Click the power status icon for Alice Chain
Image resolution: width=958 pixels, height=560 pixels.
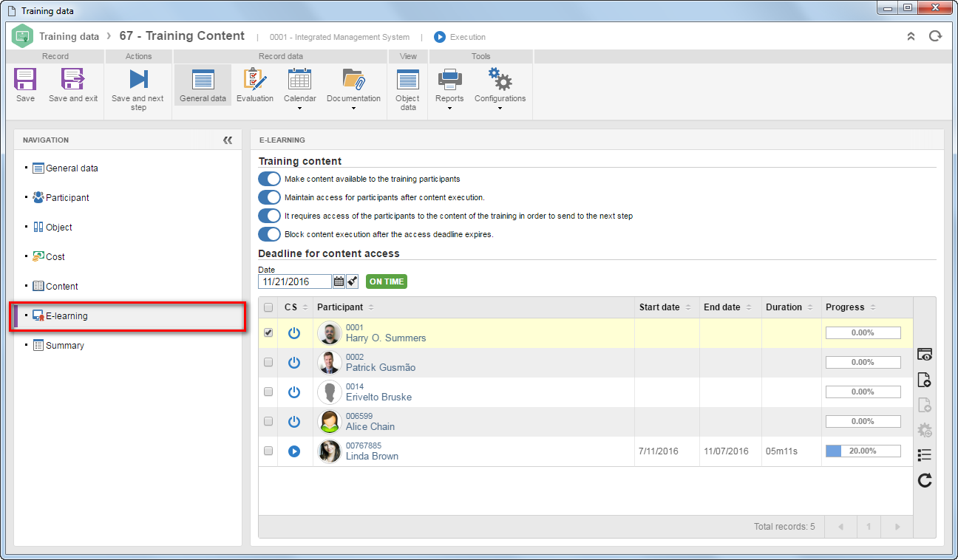tap(294, 422)
